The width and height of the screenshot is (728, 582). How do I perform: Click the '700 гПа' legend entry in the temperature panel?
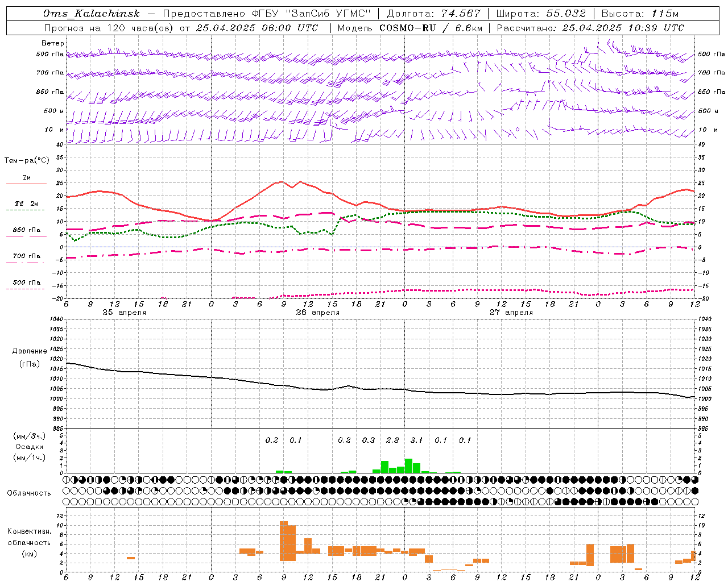point(27,256)
